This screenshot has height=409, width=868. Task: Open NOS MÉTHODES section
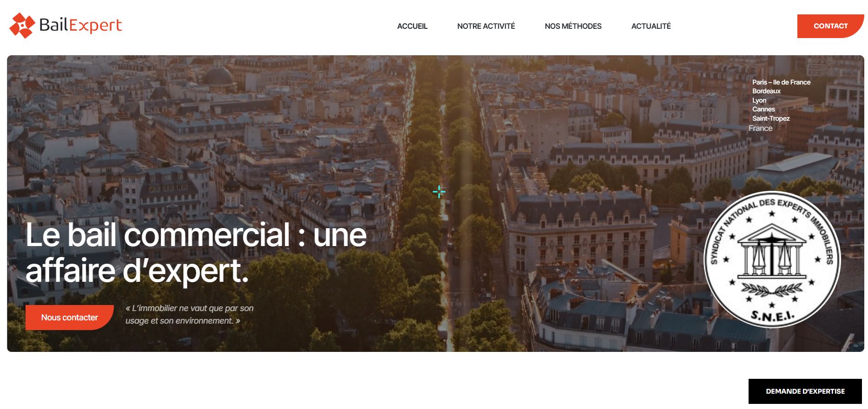(x=573, y=26)
